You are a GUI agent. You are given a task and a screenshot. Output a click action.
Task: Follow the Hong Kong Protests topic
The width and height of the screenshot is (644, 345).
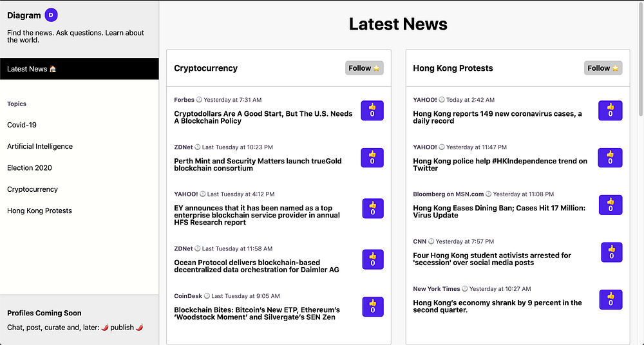(603, 68)
